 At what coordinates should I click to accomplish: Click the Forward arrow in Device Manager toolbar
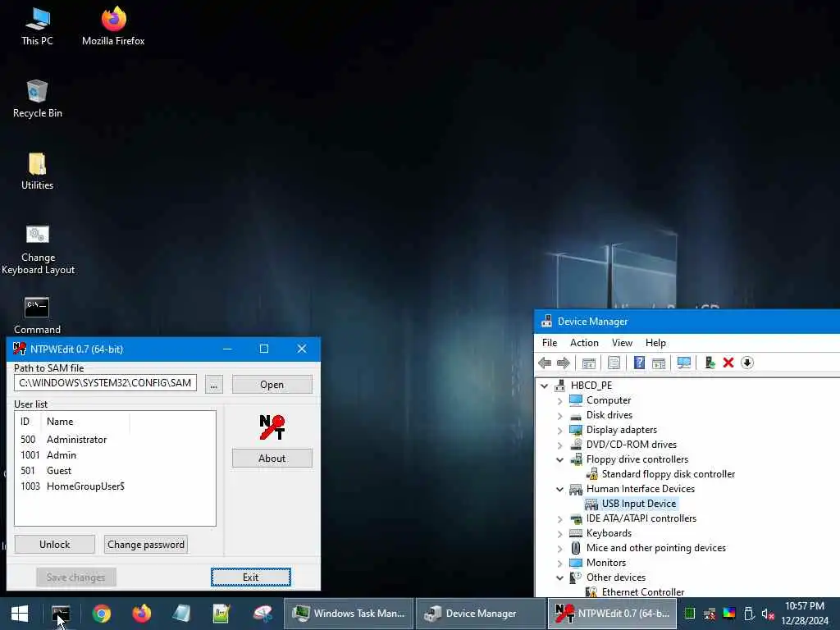[x=563, y=363]
